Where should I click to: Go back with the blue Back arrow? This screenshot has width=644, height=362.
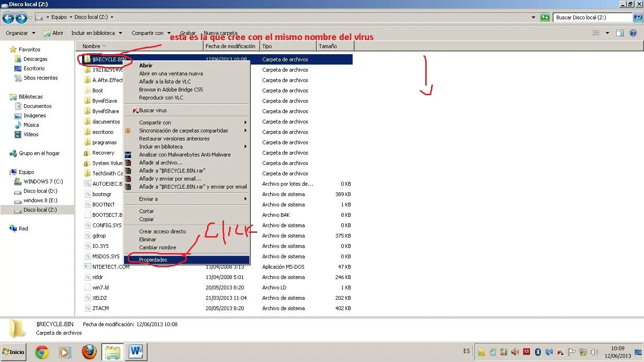coord(8,18)
